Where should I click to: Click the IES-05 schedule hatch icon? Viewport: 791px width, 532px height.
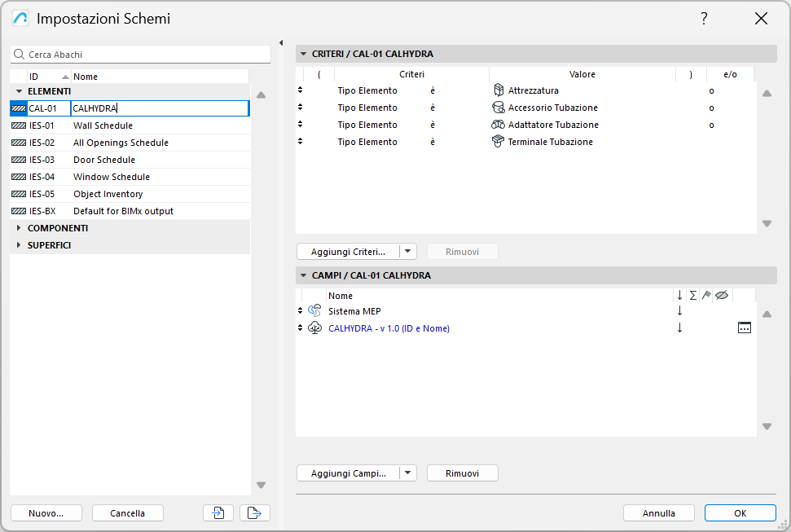tap(19, 194)
